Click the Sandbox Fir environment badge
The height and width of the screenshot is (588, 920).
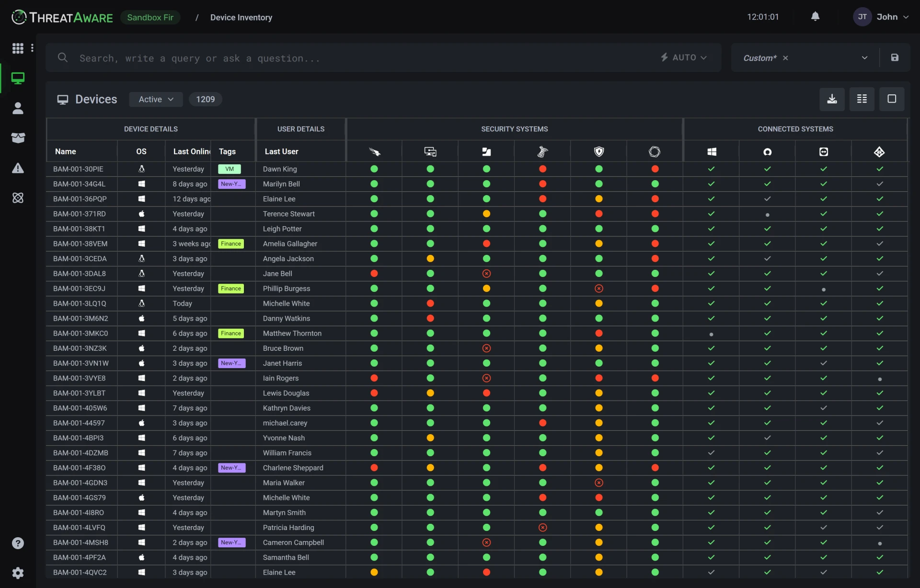pos(150,17)
